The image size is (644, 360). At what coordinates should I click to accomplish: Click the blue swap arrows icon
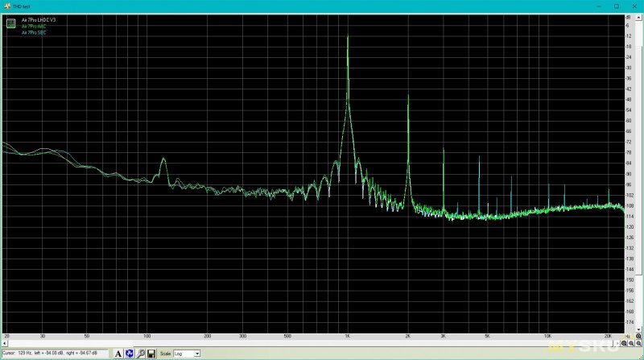130,354
